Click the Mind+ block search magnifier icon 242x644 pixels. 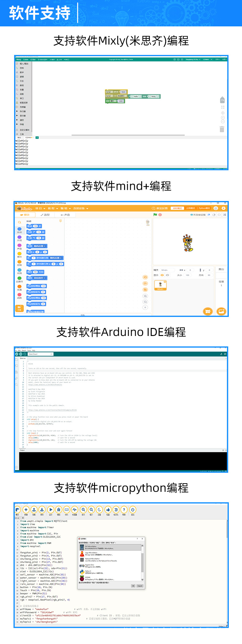pyautogui.click(x=20, y=222)
